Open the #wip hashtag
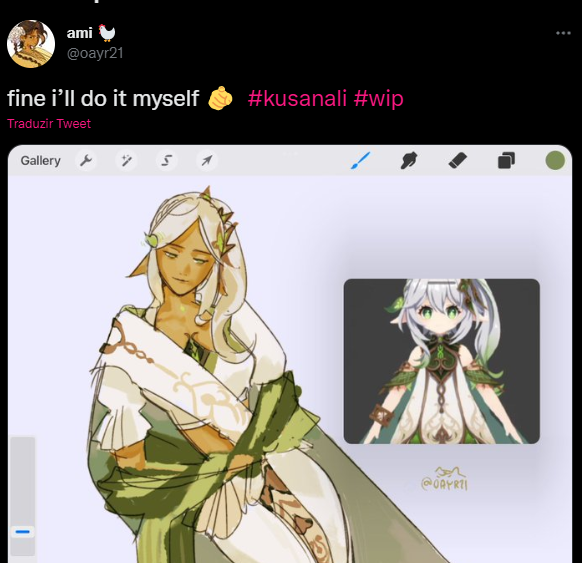Screen dimensions: 582x563 (x=378, y=99)
